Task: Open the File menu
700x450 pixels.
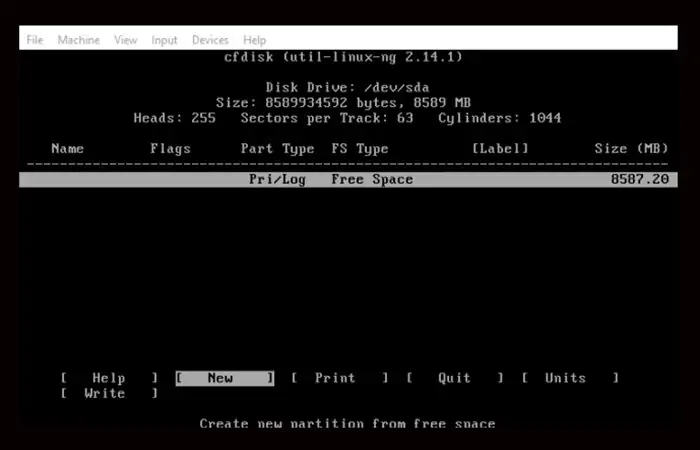Action: click(x=35, y=40)
